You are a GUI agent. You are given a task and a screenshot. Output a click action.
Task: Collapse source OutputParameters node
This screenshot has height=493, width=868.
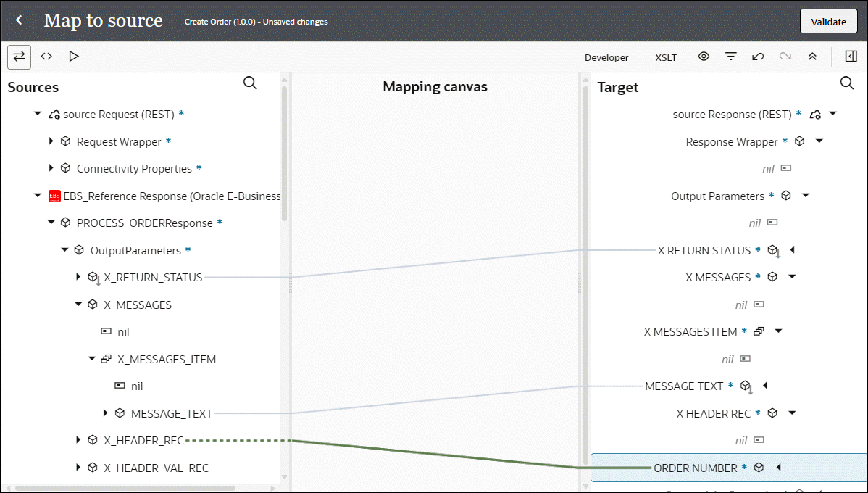point(64,250)
